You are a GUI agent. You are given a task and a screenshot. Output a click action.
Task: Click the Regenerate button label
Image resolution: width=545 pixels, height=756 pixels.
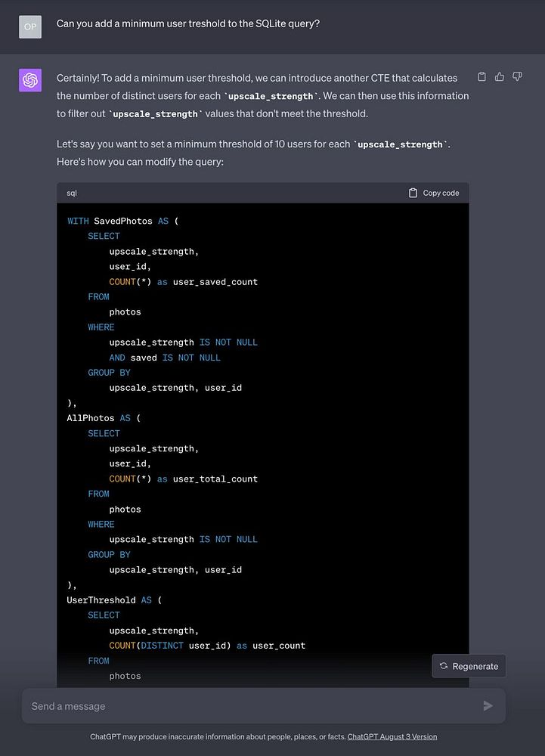[x=475, y=666]
